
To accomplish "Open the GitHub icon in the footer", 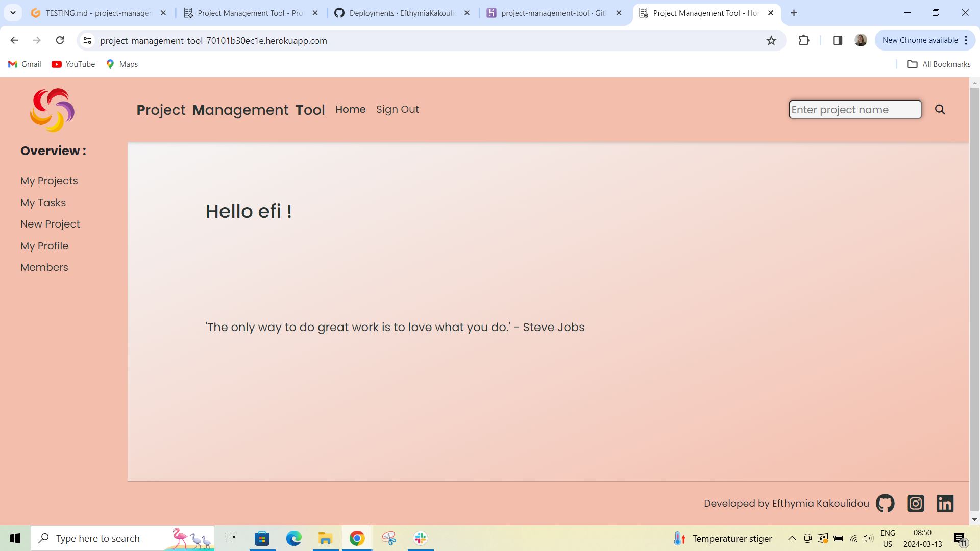I will [885, 503].
